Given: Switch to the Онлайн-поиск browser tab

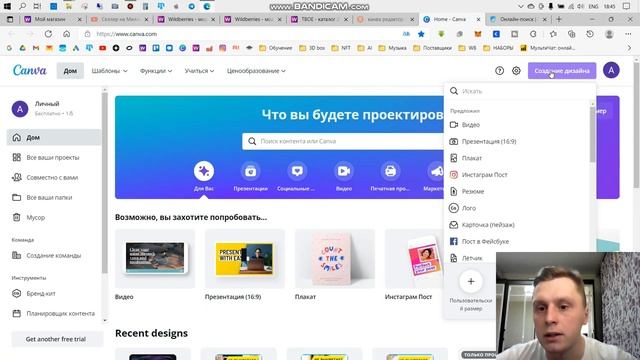Looking at the screenshot, I should coord(518,19).
